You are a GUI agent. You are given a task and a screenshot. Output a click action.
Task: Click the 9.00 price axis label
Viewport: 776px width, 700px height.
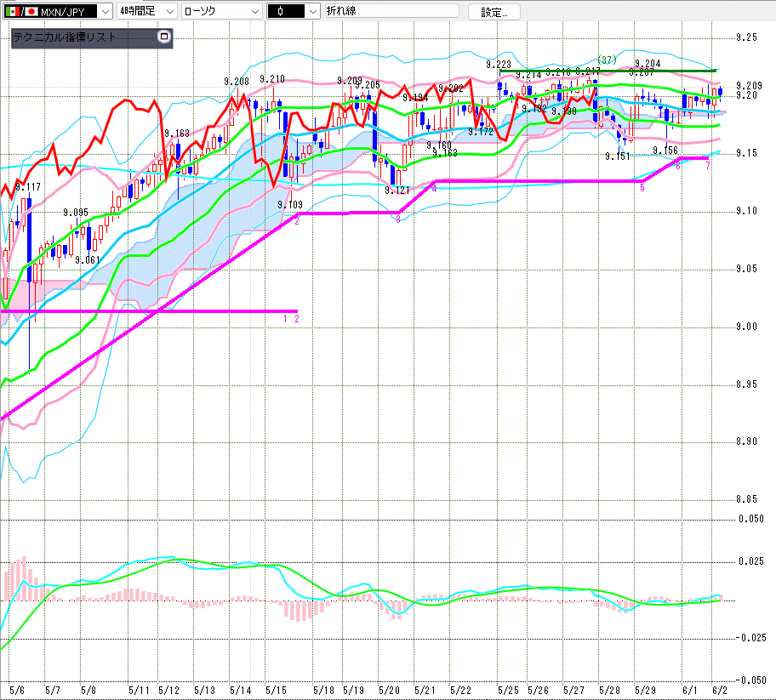(746, 327)
